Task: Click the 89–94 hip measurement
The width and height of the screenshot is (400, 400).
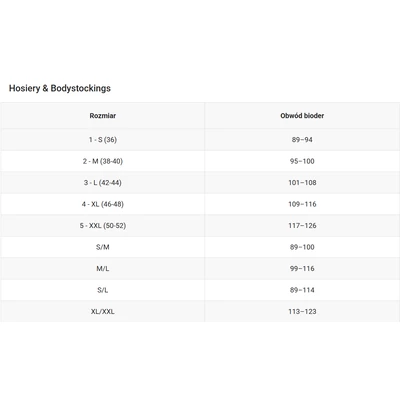Action: tap(302, 140)
